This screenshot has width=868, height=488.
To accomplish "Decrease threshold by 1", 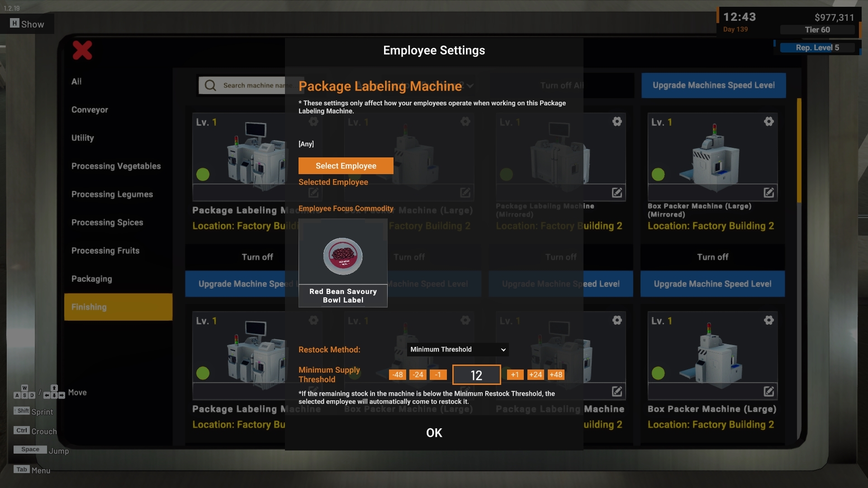I will pos(438,375).
